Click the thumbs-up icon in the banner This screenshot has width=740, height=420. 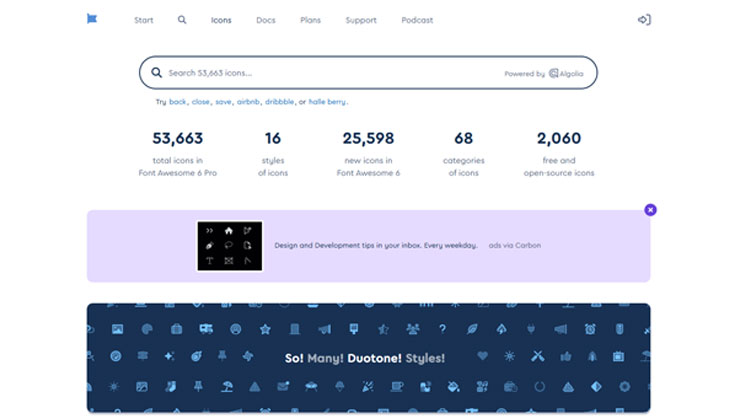pyautogui.click(x=566, y=356)
